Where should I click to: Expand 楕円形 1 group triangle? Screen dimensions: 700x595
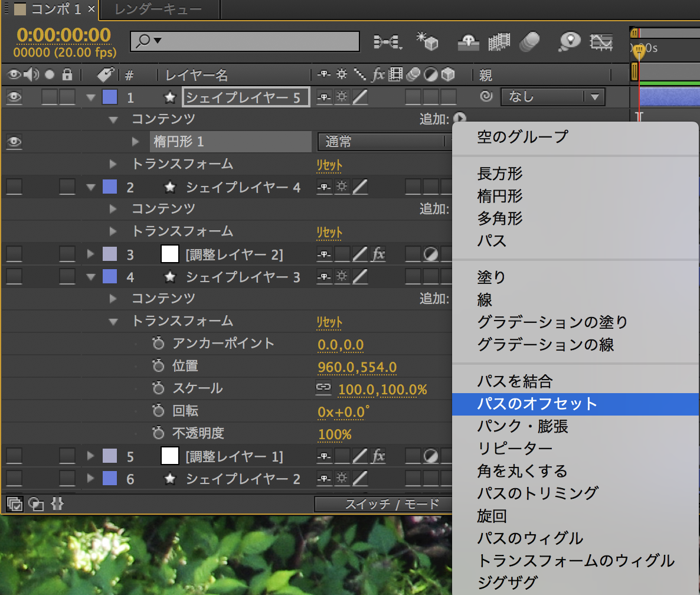135,142
